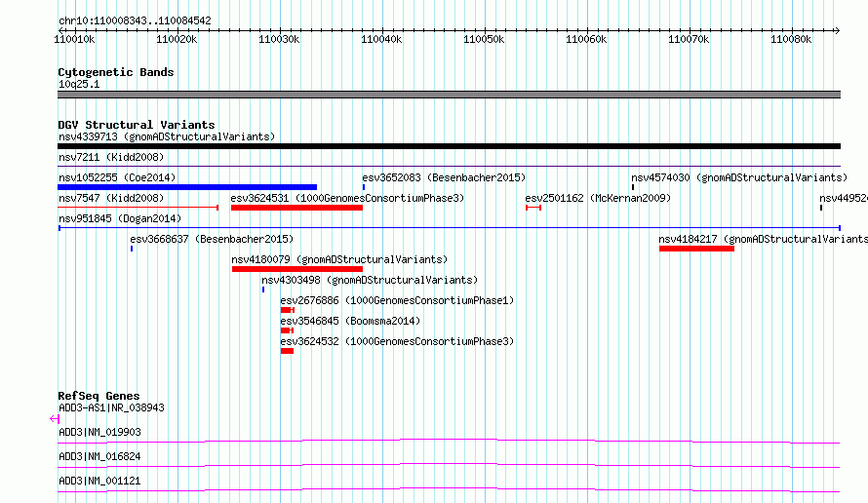The image size is (868, 503).
Task: Click the ADD3 NM_019903 transcript line
Action: (x=449, y=441)
